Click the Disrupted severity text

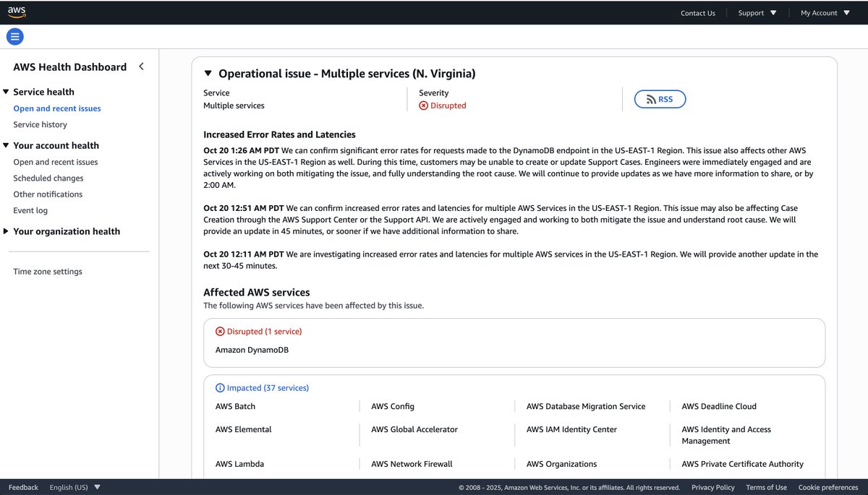[448, 106]
